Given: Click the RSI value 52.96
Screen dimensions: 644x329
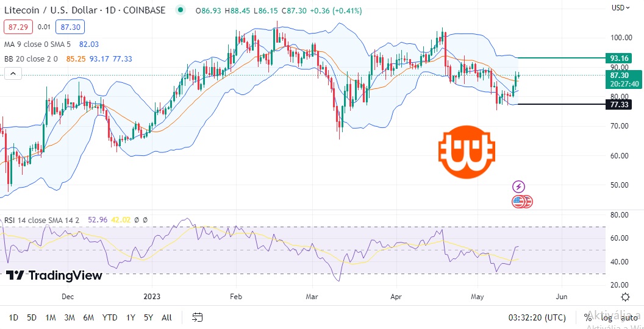Looking at the screenshot, I should coord(98,220).
